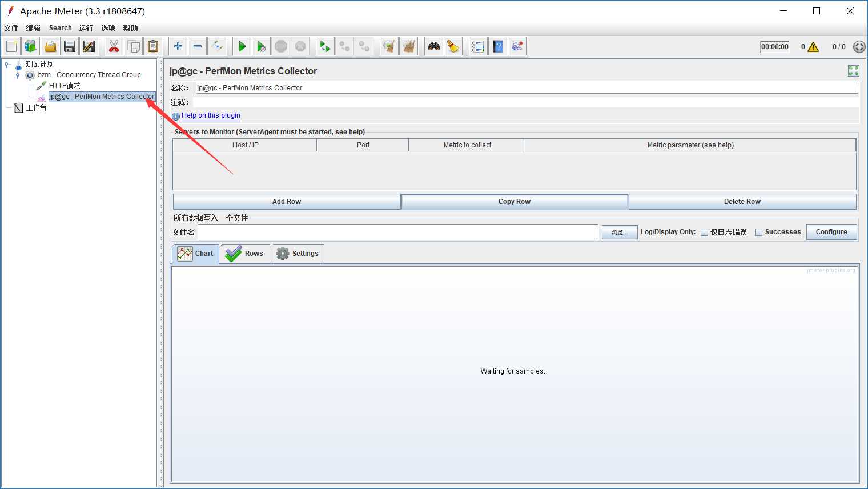Open the Help on this plugin link

211,115
